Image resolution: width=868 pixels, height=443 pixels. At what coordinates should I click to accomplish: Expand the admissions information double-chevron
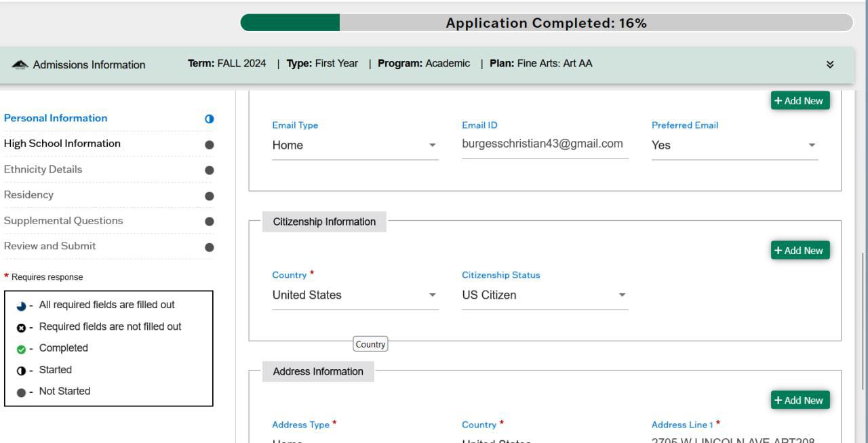[829, 64]
